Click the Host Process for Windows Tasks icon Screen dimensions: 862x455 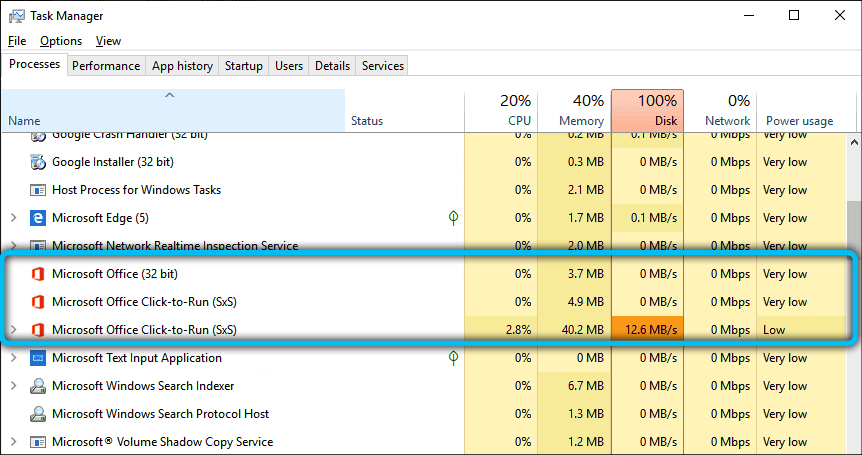tap(38, 190)
